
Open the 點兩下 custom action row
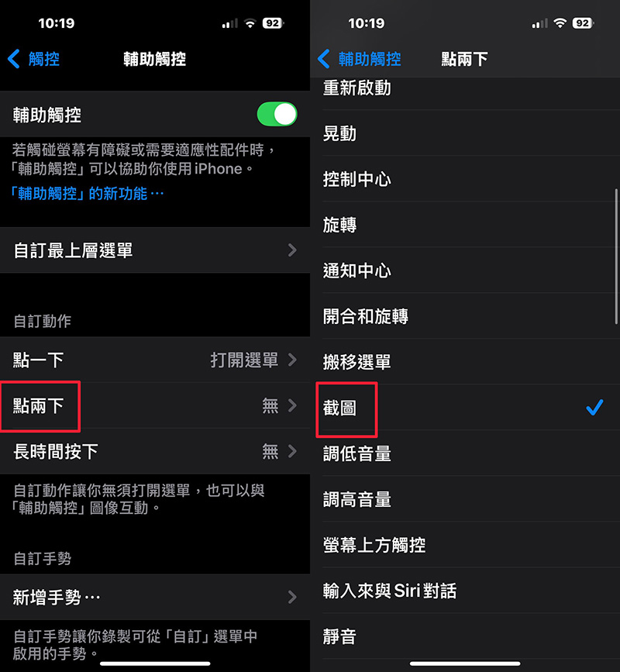click(x=155, y=405)
